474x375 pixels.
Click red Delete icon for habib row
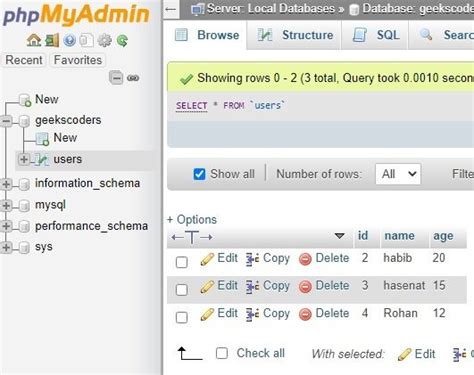coord(305,259)
